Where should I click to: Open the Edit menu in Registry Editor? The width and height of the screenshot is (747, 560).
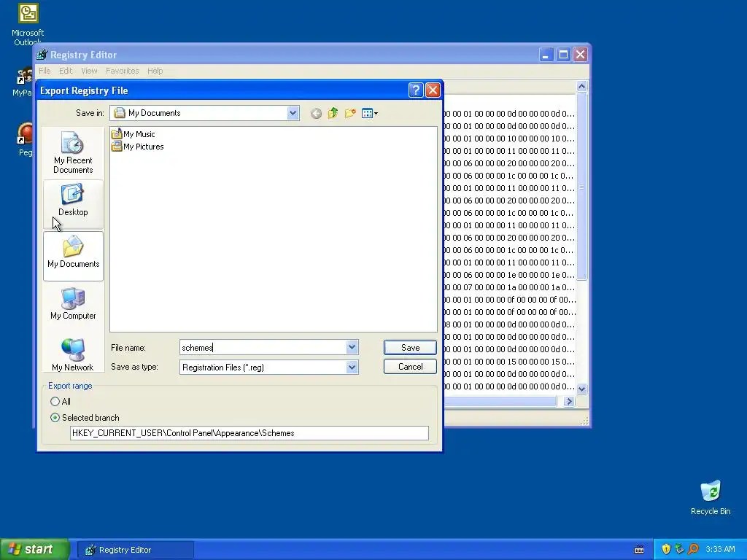(x=66, y=71)
